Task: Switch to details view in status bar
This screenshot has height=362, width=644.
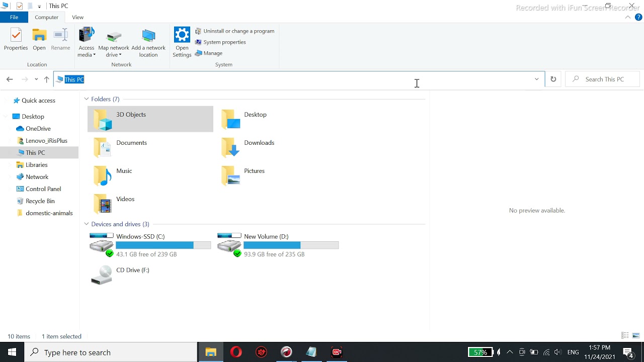Action: [x=625, y=336]
